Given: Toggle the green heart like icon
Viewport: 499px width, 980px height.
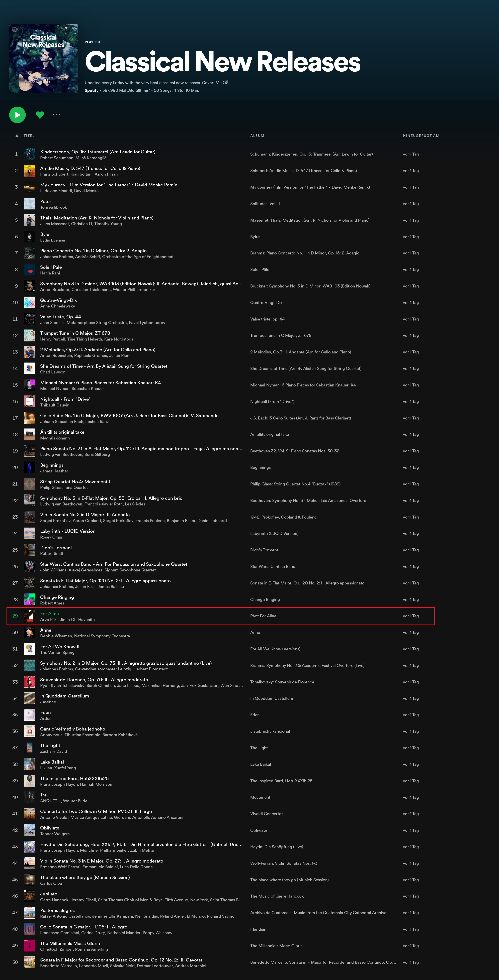Looking at the screenshot, I should pyautogui.click(x=40, y=114).
